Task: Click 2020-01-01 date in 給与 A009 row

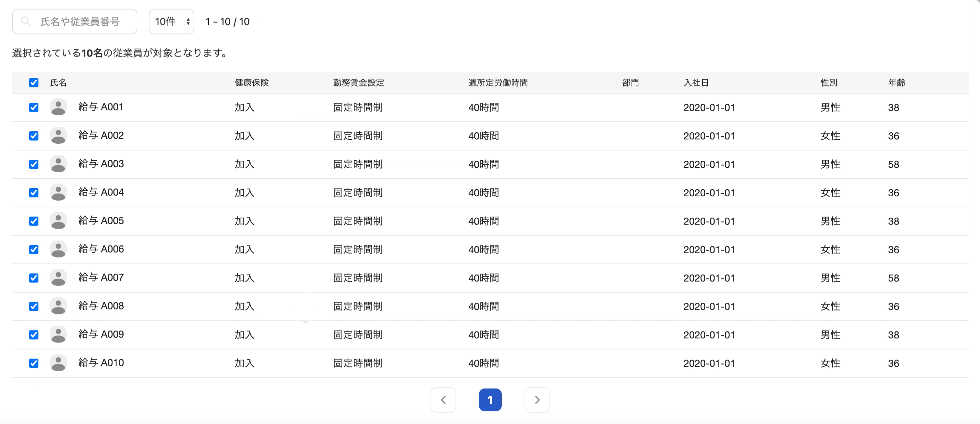Action: pyautogui.click(x=709, y=335)
